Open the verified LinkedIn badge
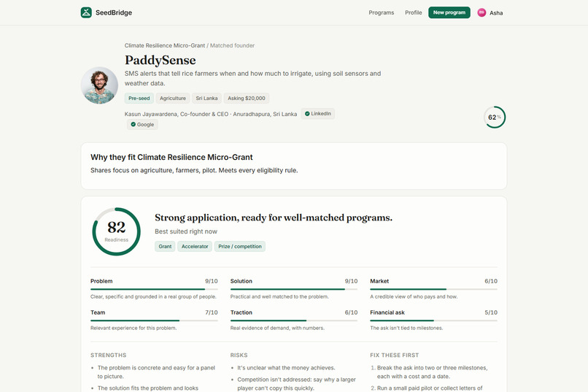588x392 pixels. (317, 114)
